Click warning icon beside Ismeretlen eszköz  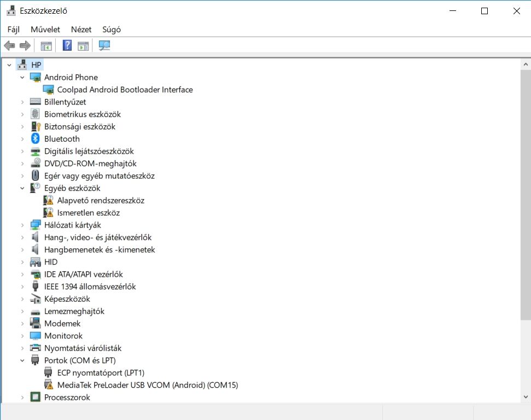(49, 212)
